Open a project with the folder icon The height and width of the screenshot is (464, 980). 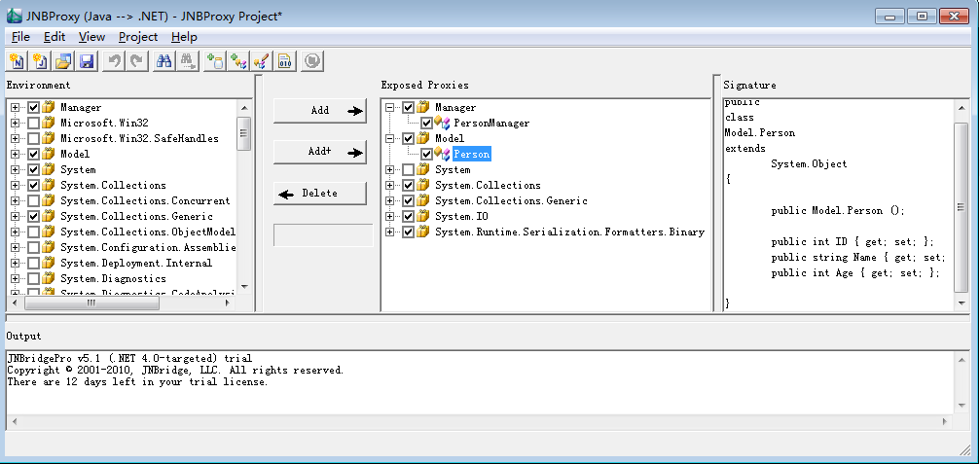coord(63,61)
